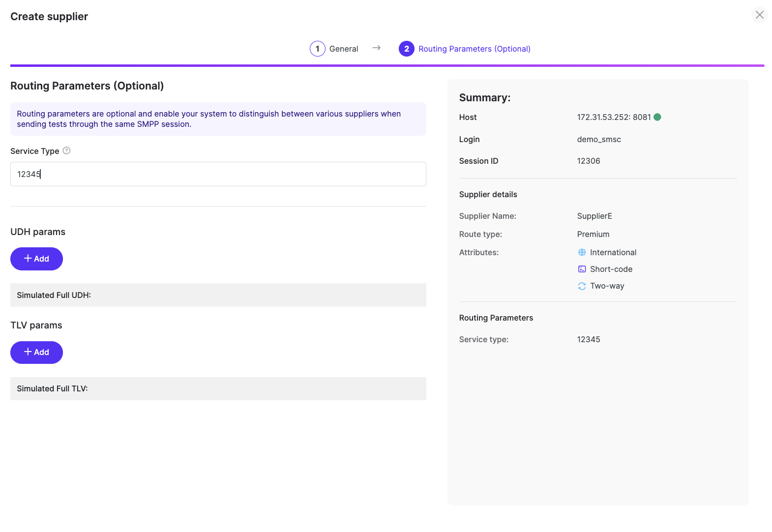Click the host address 172.31.53.252: 8081
This screenshot has width=772, height=532.
[x=613, y=117]
